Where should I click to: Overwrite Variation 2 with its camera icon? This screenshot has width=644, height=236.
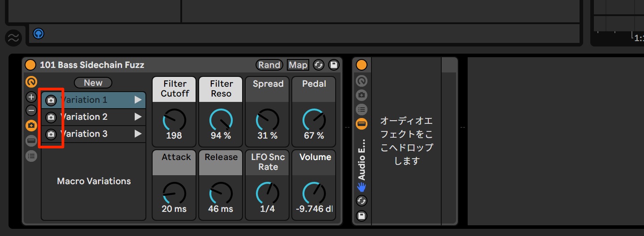pyautogui.click(x=51, y=118)
